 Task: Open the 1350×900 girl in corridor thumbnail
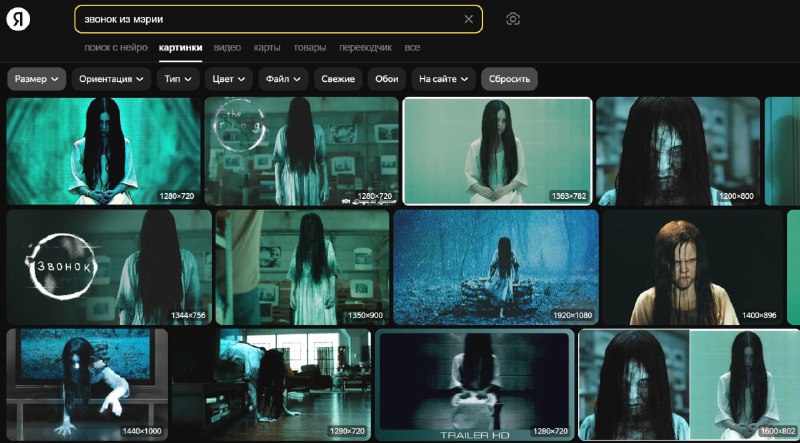pyautogui.click(x=303, y=267)
